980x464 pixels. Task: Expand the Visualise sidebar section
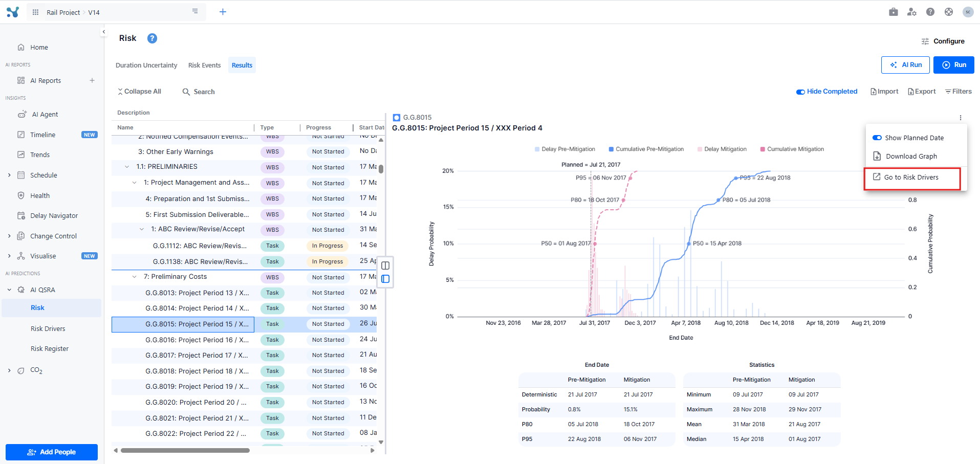point(9,256)
